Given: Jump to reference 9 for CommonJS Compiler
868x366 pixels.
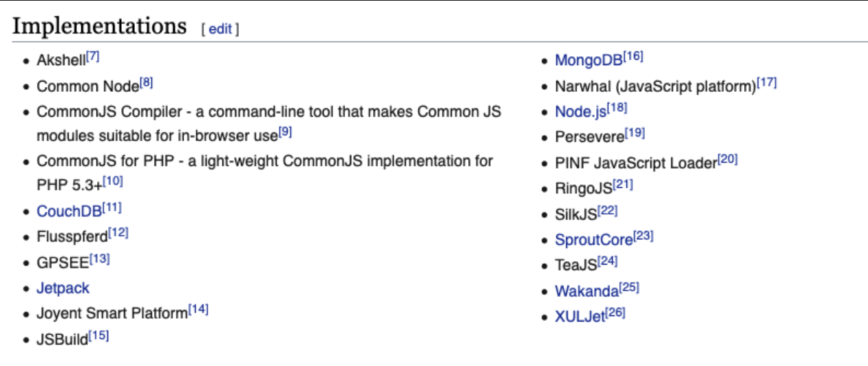Looking at the screenshot, I should [x=285, y=131].
